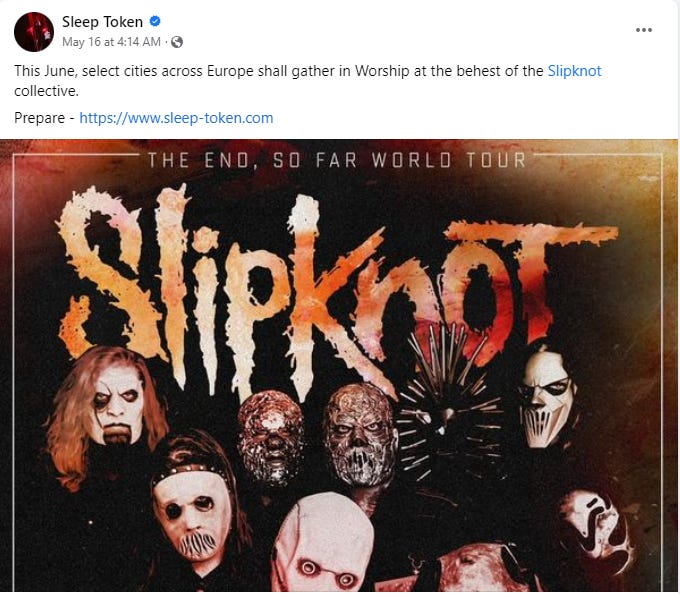This screenshot has width=680, height=594.
Task: Click the globe public audience icon
Action: click(177, 42)
